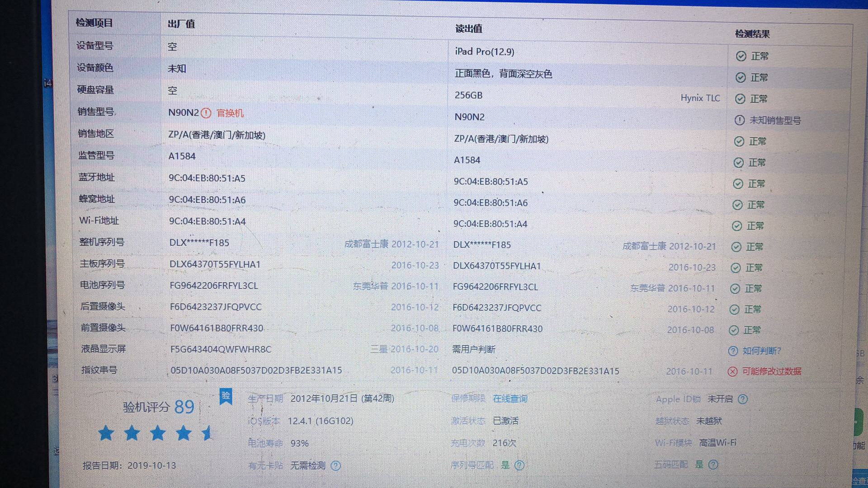Viewport: 868px width, 488px height.
Task: Click the half-filled fifth rating star
Action: (x=208, y=433)
